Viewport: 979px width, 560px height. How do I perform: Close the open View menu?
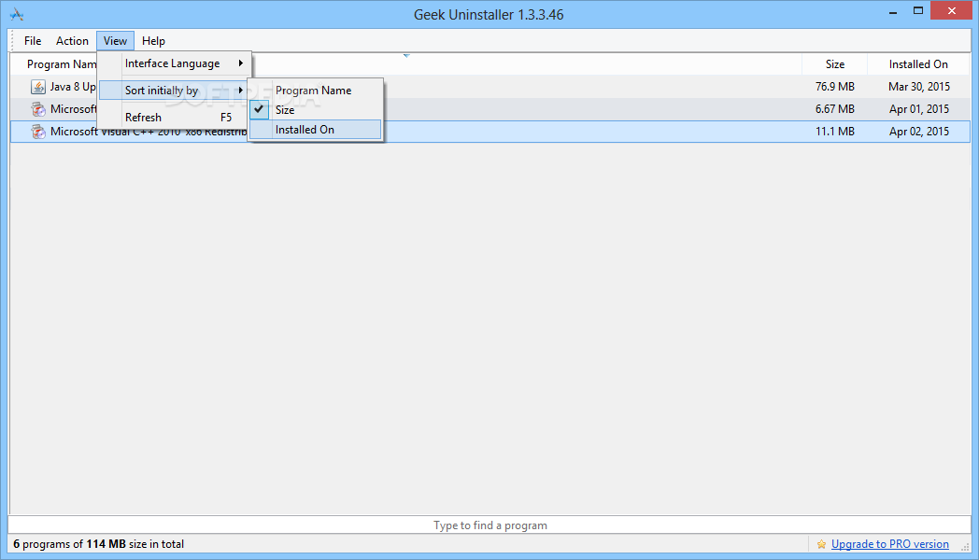tap(115, 40)
